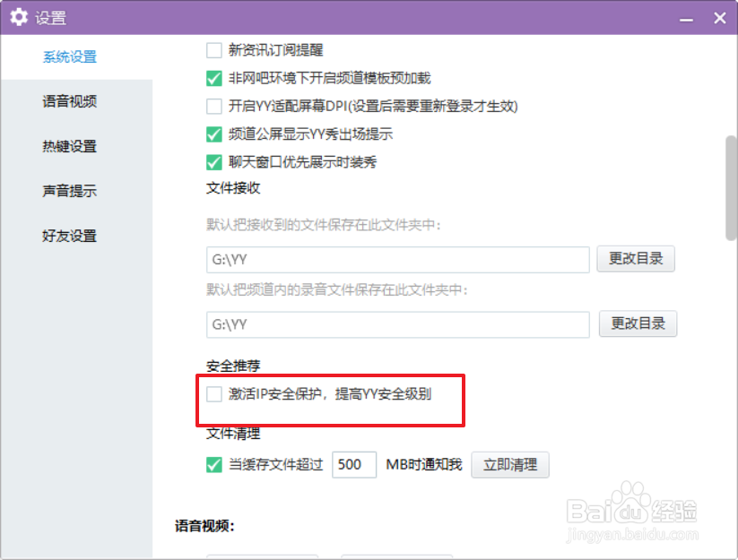Click the 文件接收 heading
This screenshot has height=560, width=738.
tap(233, 188)
